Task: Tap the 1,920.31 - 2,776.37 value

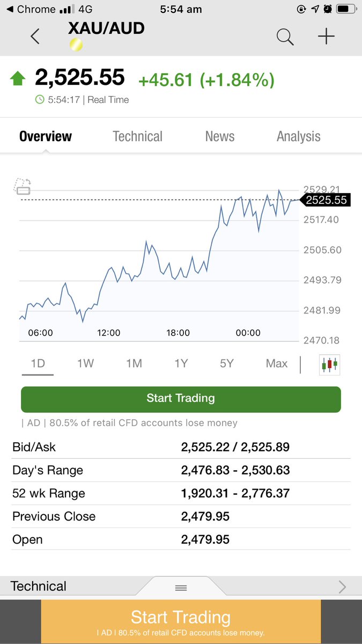Action: coord(235,493)
